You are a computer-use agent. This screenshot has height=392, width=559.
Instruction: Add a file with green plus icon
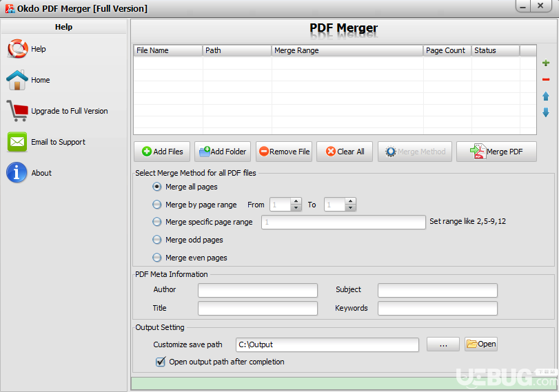point(545,63)
